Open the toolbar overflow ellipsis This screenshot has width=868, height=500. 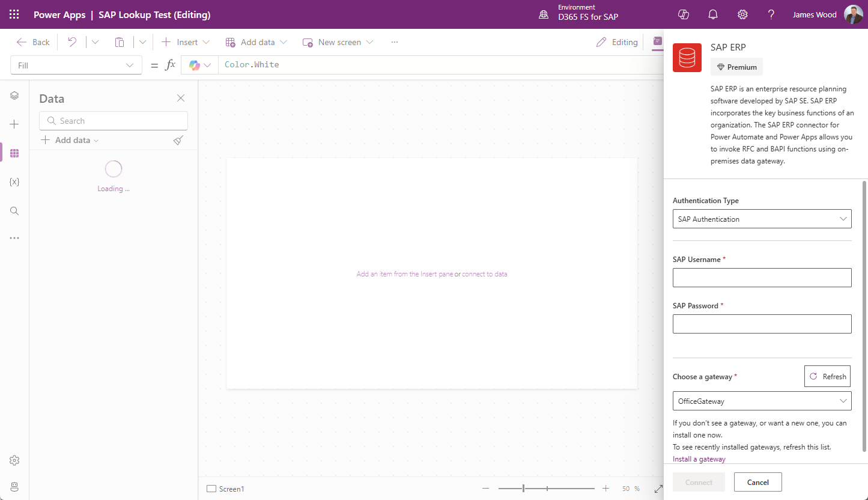coord(395,42)
